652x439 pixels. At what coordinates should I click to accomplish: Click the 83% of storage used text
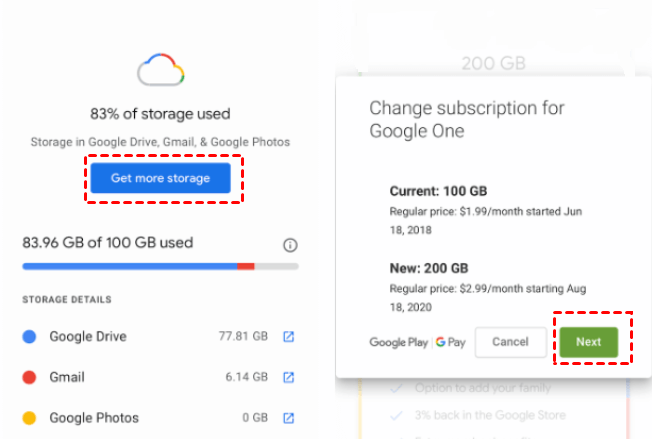[x=160, y=114]
